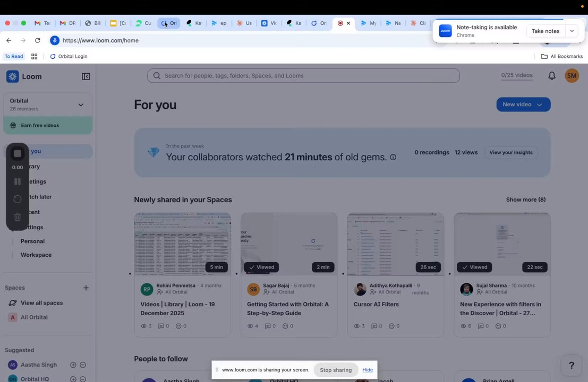Image resolution: width=588 pixels, height=382 pixels.
Task: Click Adithya Kothapalli author name
Action: (x=391, y=285)
